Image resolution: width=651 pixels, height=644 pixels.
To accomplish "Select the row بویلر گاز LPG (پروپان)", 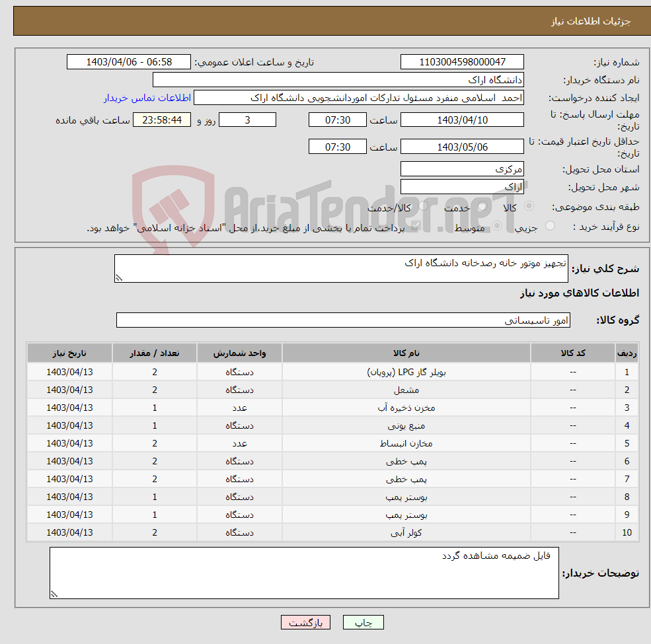I will point(332,372).
